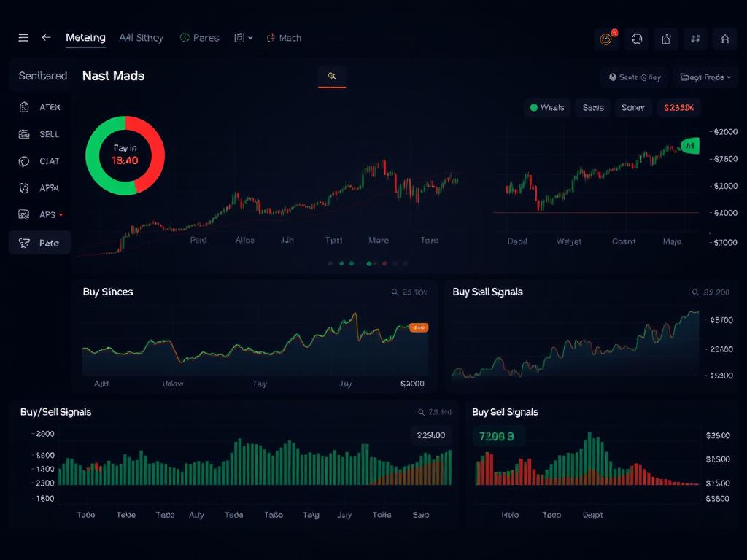Viewport: 747px width, 560px height.
Task: Click the Rate sidebar button
Action: click(40, 243)
